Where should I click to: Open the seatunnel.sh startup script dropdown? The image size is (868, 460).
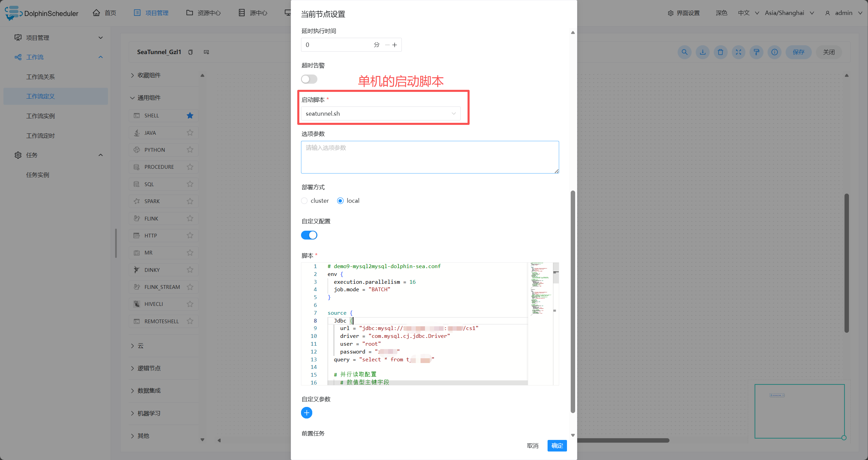pos(380,114)
